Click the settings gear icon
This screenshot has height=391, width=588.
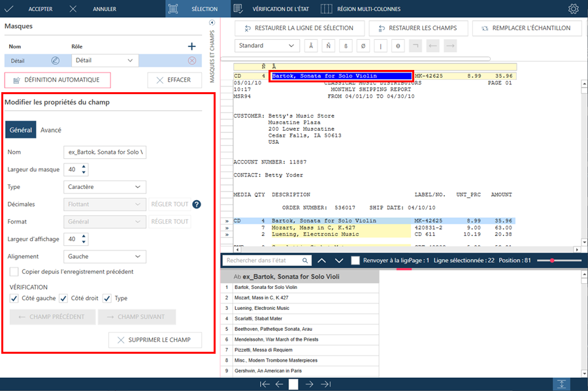click(574, 9)
